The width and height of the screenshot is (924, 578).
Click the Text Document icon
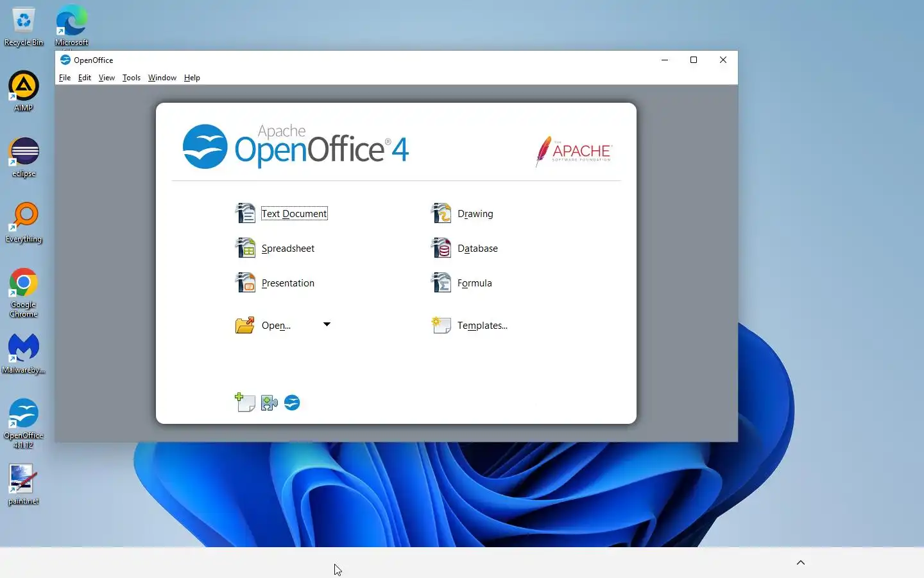[245, 213]
